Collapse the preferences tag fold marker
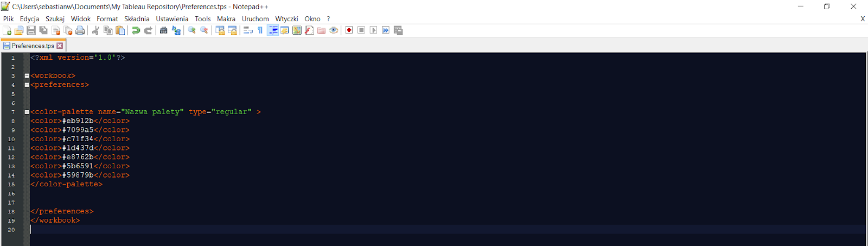This screenshot has width=868, height=246. pyautogui.click(x=27, y=85)
